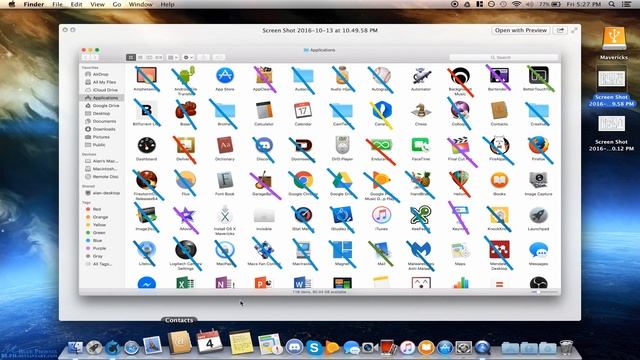640x360 pixels.
Task: Open orange Google Play Music in the Dock
Action: pyautogui.click(x=332, y=347)
